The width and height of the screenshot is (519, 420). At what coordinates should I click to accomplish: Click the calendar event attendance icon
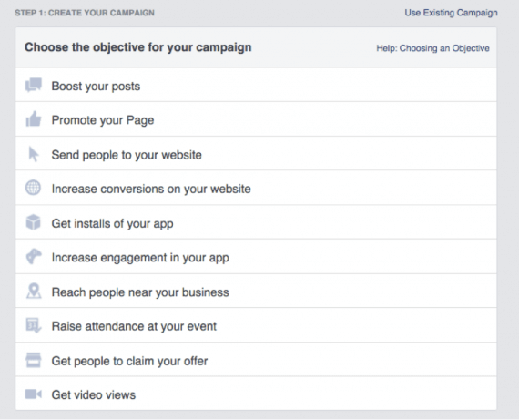34,325
